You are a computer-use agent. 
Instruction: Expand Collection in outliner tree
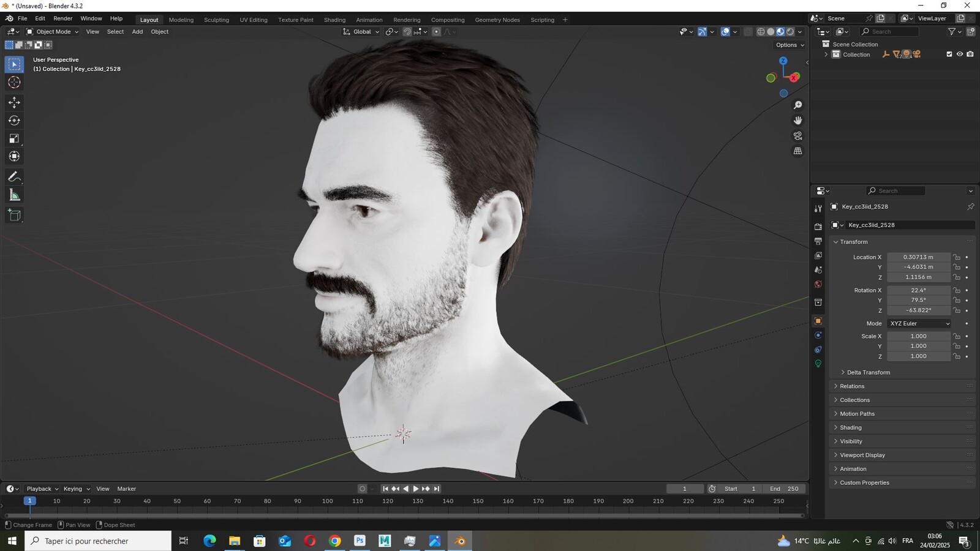tap(826, 54)
